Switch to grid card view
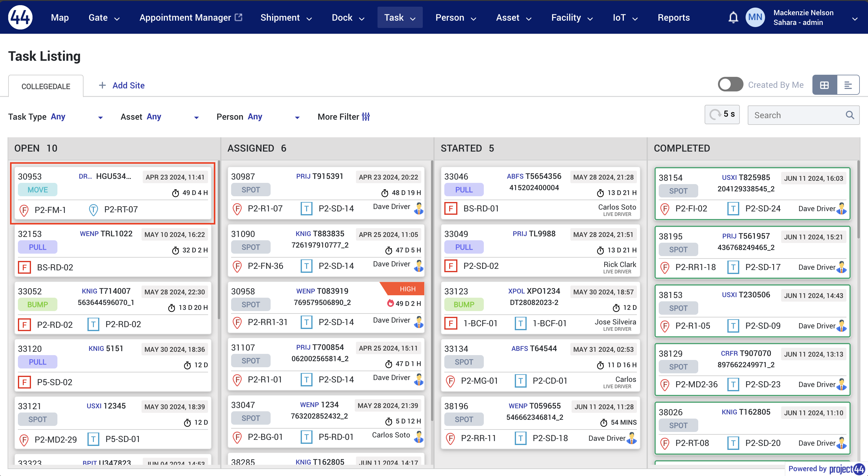 pyautogui.click(x=824, y=85)
